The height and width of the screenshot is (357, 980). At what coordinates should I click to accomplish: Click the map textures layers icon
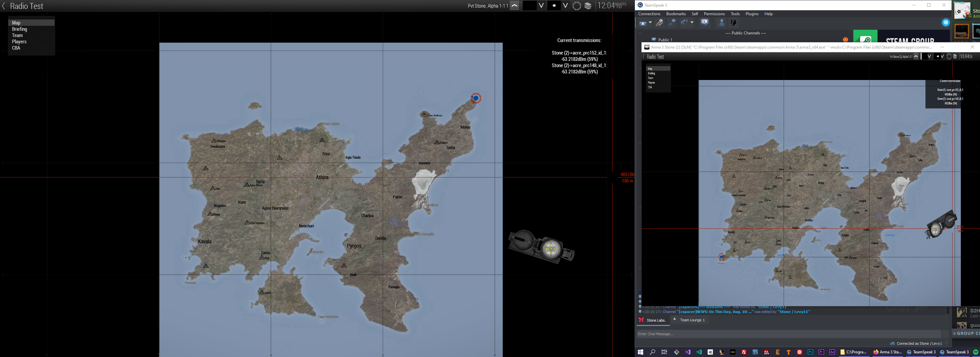(x=588, y=6)
